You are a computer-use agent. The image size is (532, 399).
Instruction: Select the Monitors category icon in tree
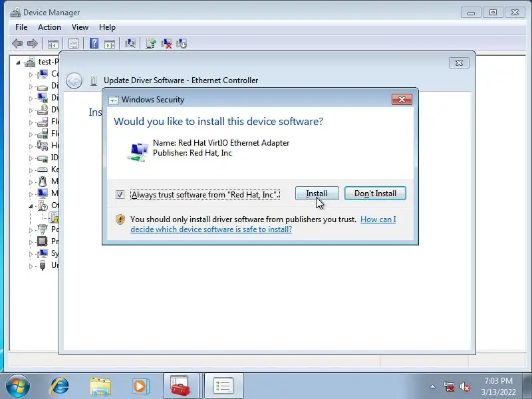coord(43,194)
